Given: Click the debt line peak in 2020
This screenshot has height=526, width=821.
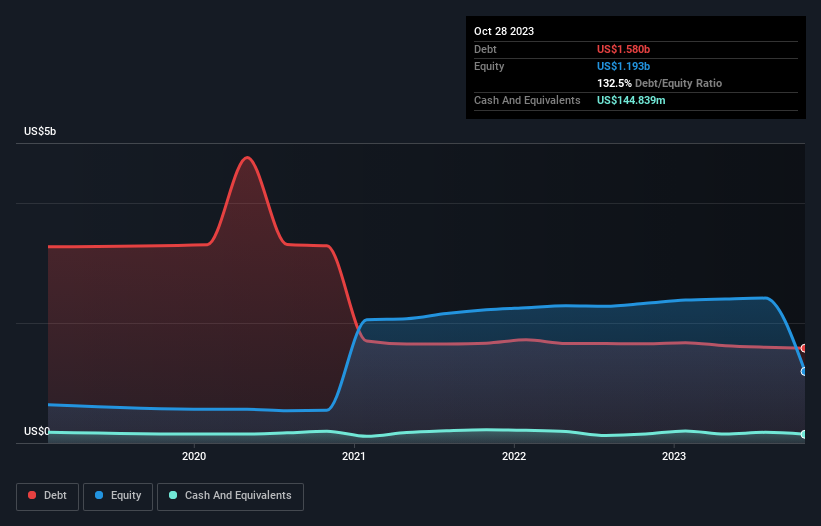Looking at the screenshot, I should [x=247, y=157].
